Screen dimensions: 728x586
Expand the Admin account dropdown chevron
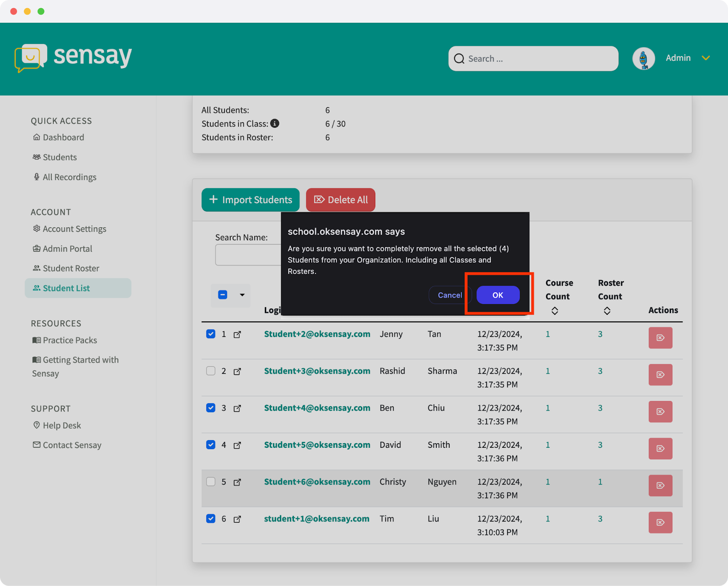pos(706,58)
